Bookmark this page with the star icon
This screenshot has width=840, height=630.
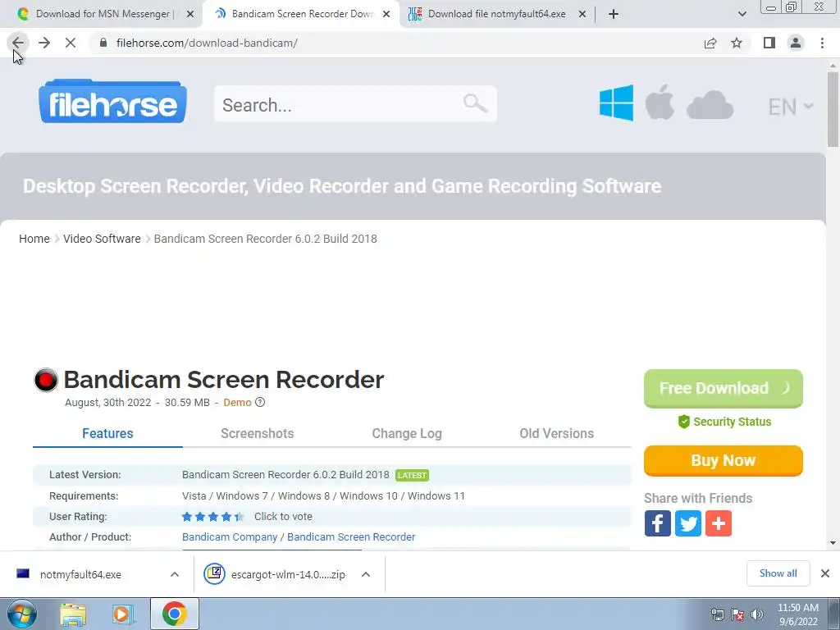point(737,43)
